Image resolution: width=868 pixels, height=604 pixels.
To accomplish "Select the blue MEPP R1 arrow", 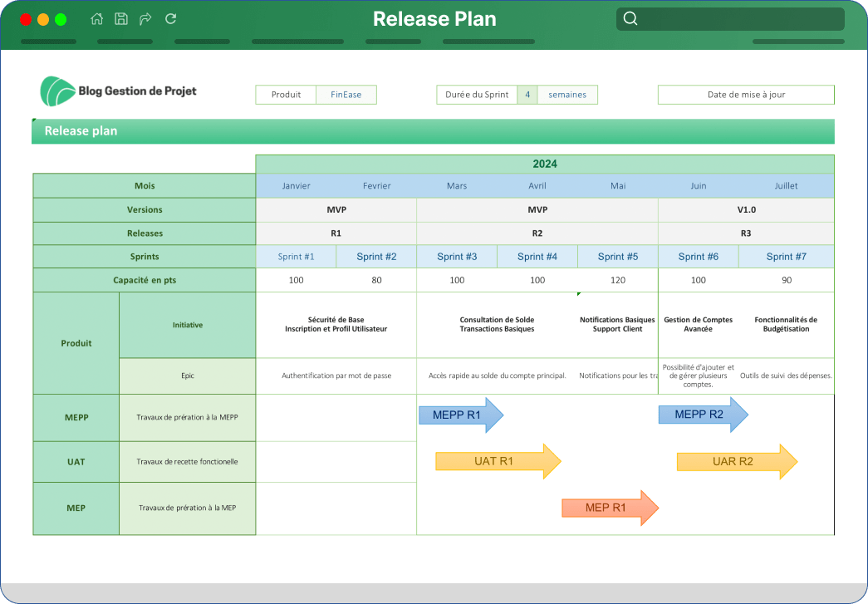I will tap(461, 415).
